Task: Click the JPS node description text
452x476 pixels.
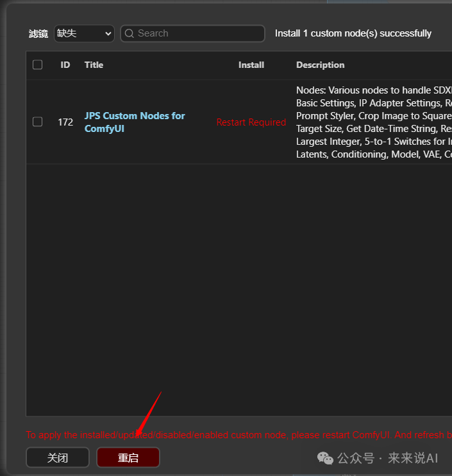Action: pos(374,122)
